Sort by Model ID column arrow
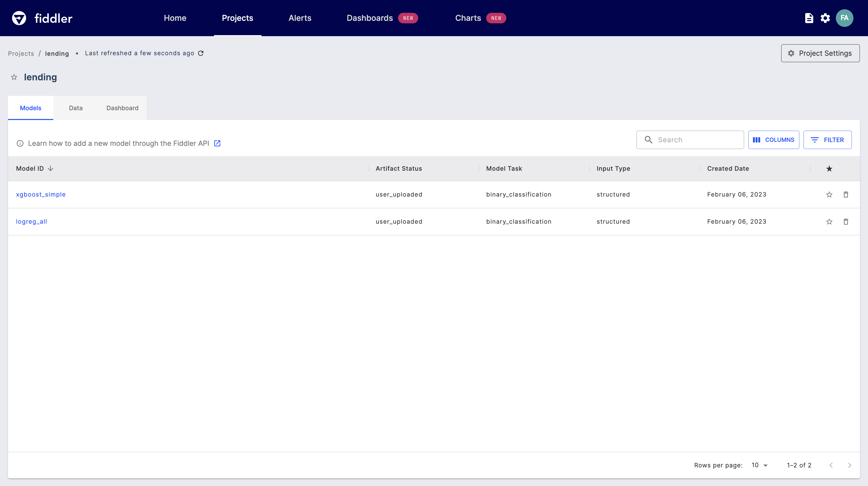 [50, 168]
